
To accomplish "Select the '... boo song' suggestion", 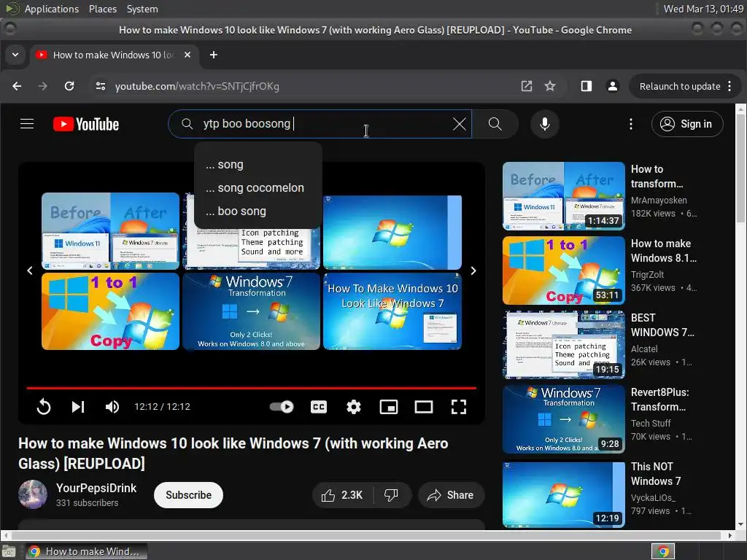I will click(x=258, y=211).
